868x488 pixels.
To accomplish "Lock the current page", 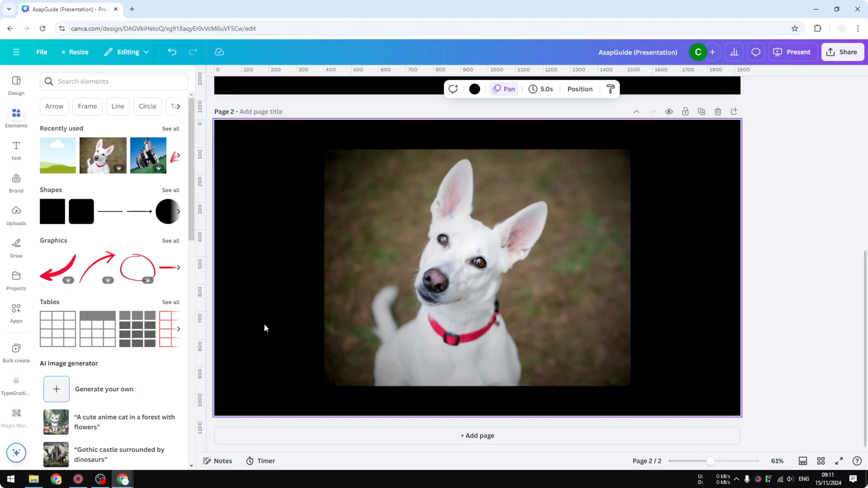I will [685, 111].
